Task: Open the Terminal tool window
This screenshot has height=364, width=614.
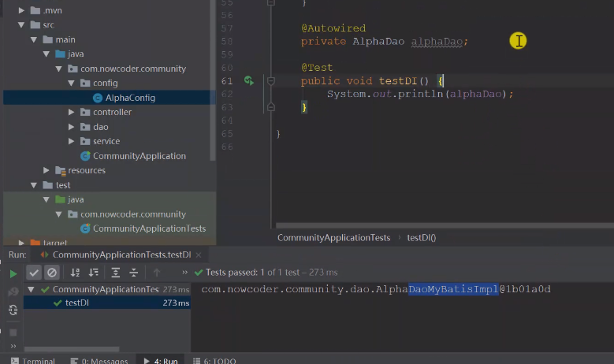Action: 33,361
